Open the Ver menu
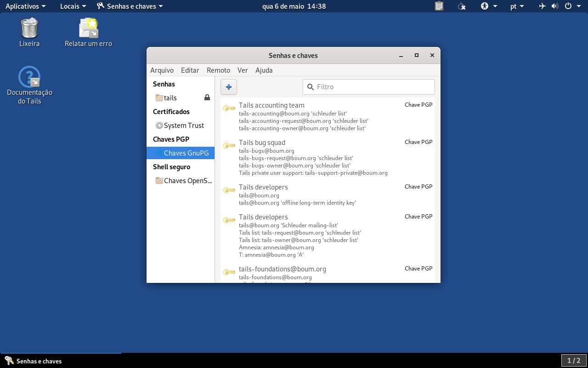 (x=243, y=70)
